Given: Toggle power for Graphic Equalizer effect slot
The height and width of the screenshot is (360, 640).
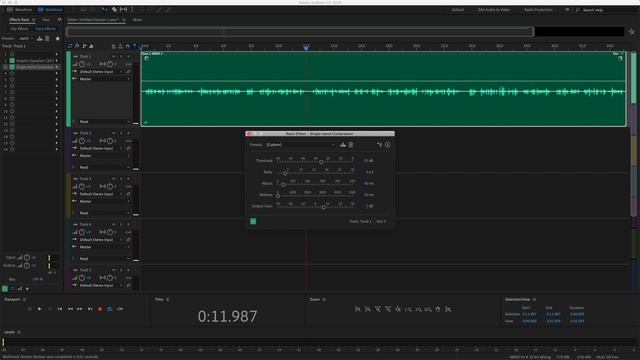Looking at the screenshot, I should coord(12,60).
